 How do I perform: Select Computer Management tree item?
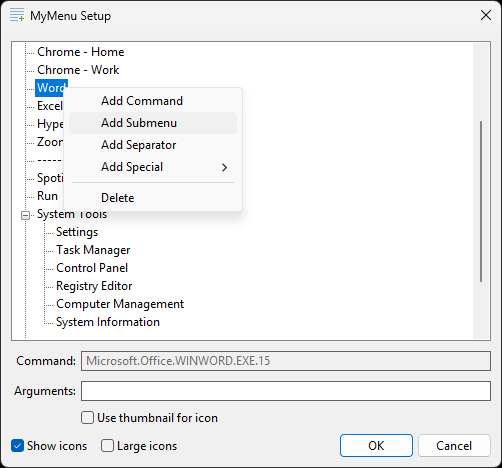point(120,304)
